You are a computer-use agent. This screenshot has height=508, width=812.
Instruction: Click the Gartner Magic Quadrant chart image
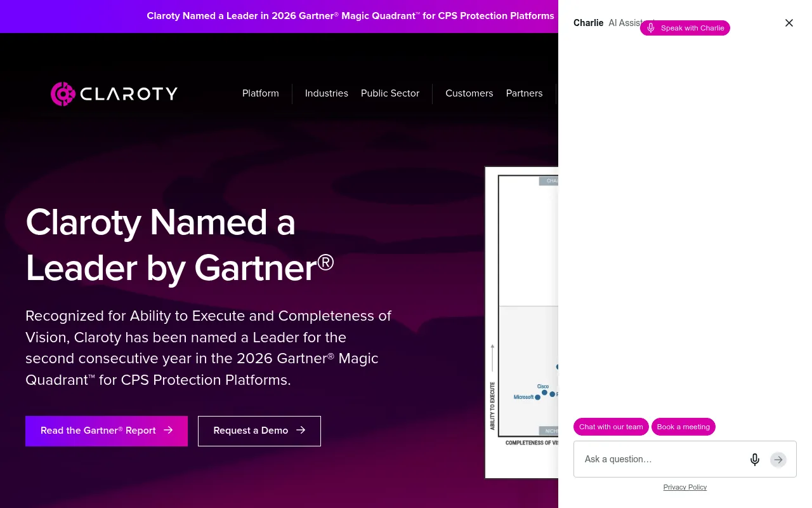point(521,323)
